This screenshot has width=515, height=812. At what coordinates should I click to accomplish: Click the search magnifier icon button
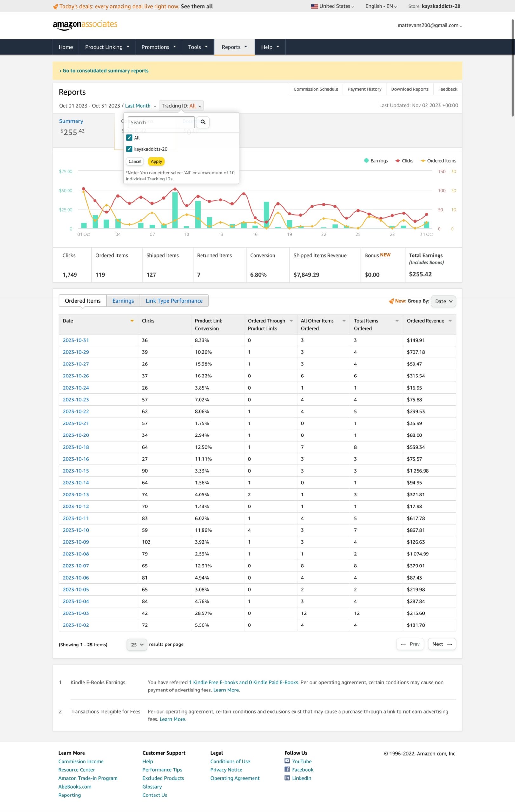pos(203,122)
